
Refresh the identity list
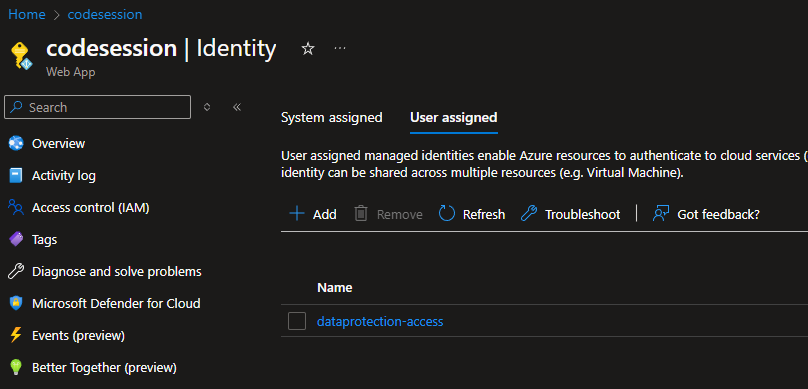click(472, 214)
